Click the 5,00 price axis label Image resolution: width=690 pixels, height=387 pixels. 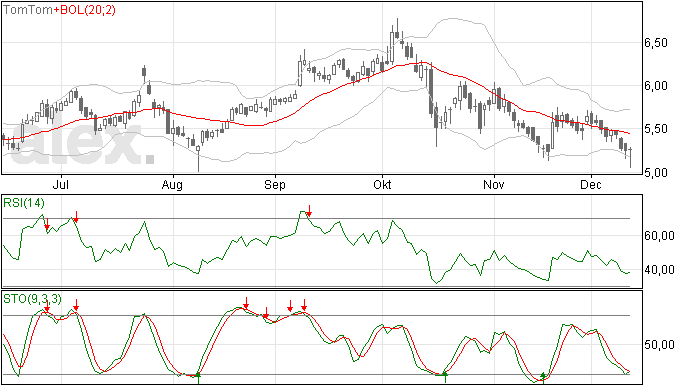point(656,173)
